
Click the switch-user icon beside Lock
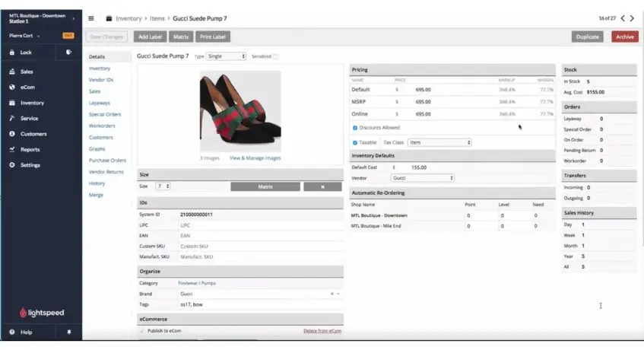(68, 52)
